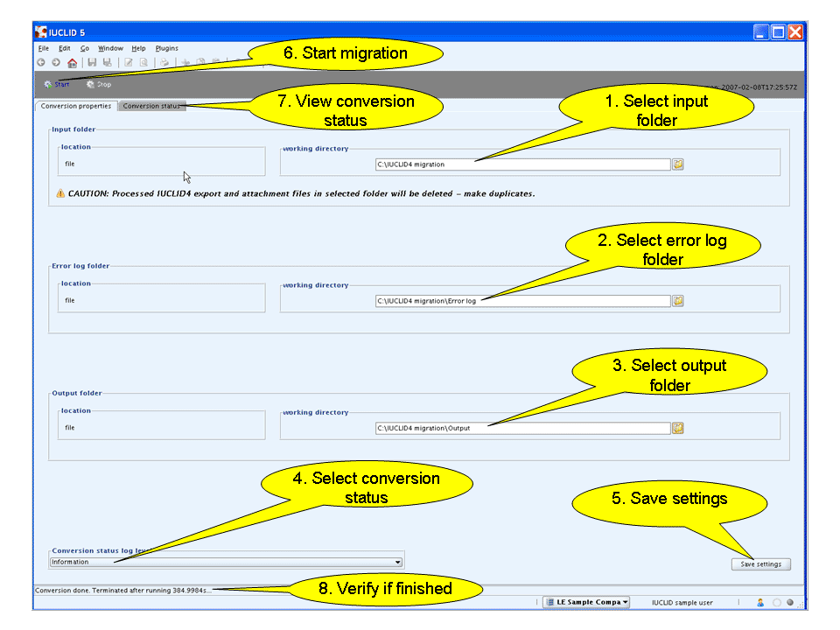The height and width of the screenshot is (630, 840).
Task: Click the Error log working directory field
Action: pyautogui.click(x=523, y=301)
